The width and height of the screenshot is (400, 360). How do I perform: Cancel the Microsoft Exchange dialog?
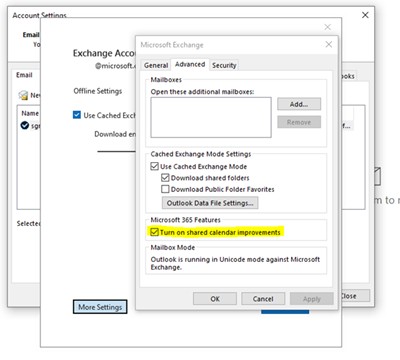point(263,299)
